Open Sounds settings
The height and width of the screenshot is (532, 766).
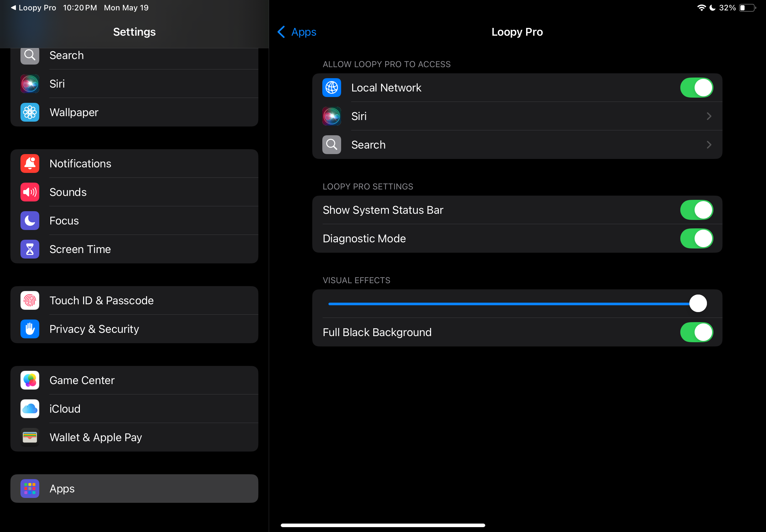pyautogui.click(x=134, y=192)
